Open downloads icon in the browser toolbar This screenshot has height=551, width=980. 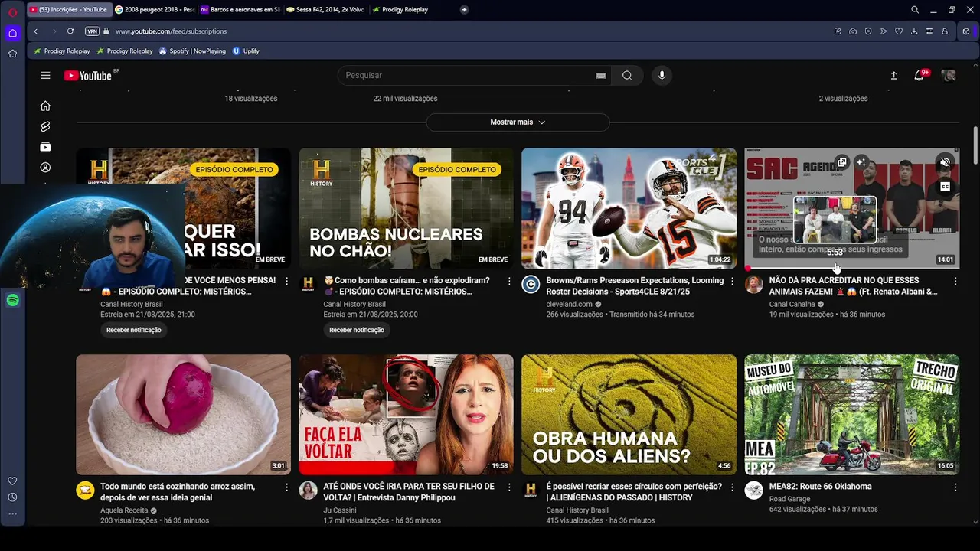(x=914, y=31)
